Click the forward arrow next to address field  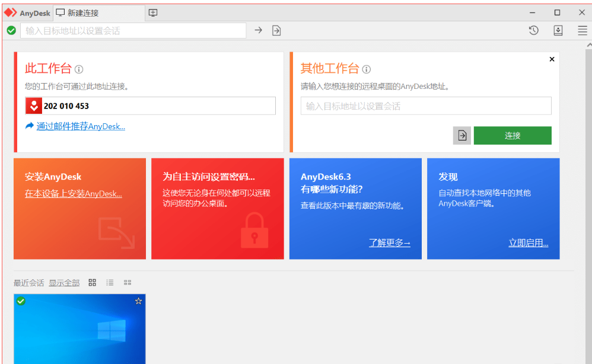(x=258, y=30)
